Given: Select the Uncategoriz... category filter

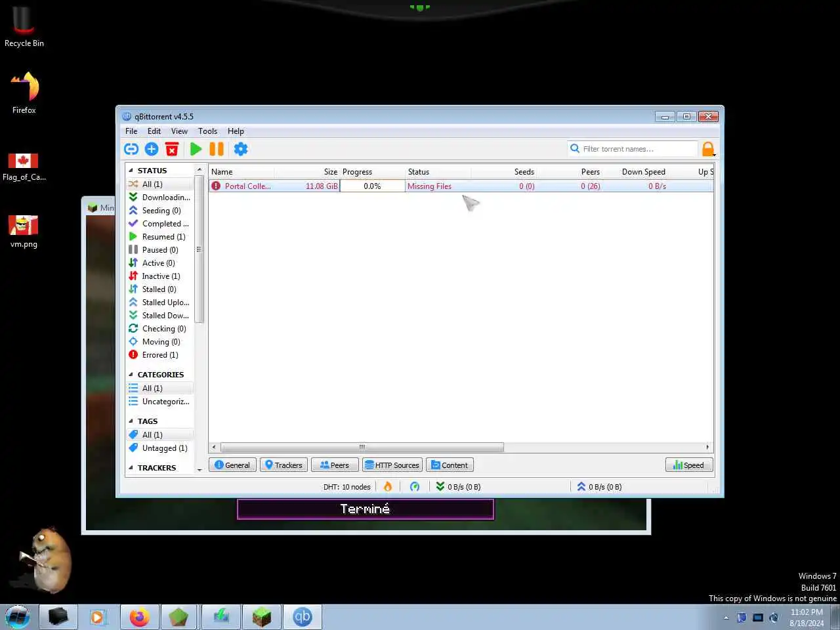Looking at the screenshot, I should pos(159,402).
